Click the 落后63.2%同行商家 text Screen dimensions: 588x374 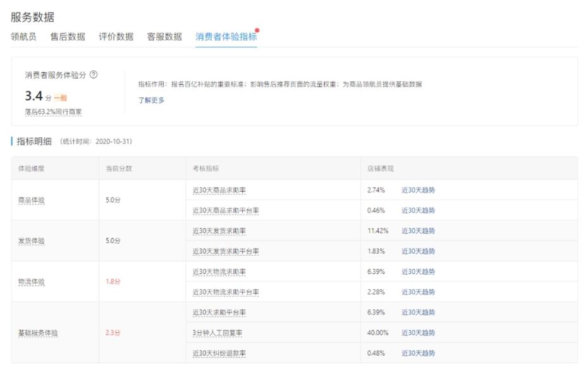[x=53, y=112]
